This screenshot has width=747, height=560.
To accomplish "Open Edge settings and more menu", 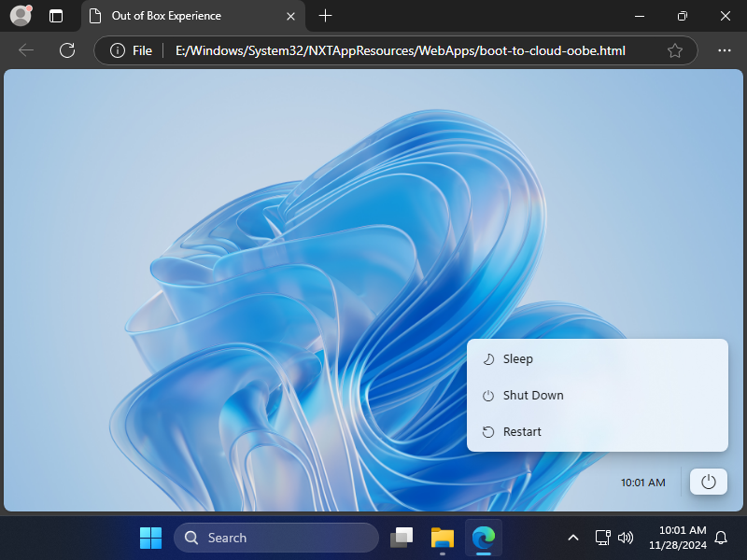I will [x=725, y=50].
